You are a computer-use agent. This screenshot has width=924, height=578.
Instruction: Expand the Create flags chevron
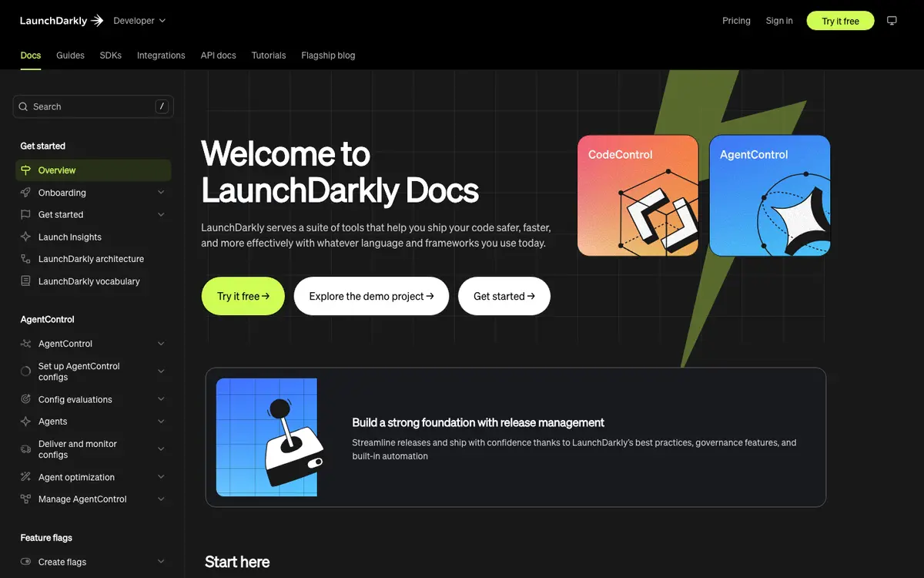[x=161, y=562]
